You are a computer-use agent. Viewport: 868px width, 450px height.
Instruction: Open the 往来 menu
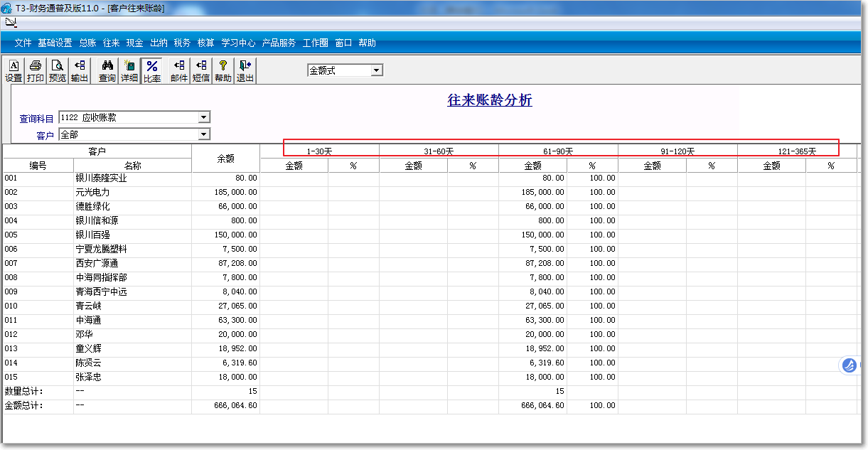click(110, 42)
